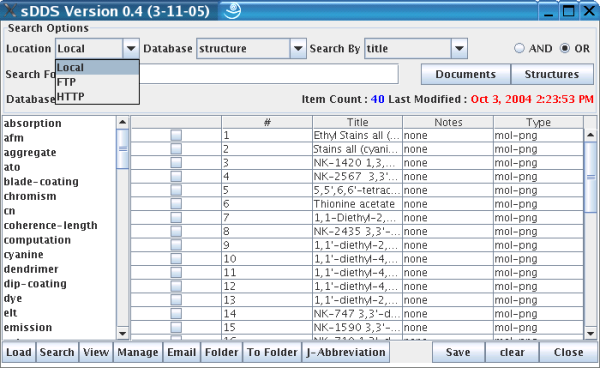The width and height of the screenshot is (600, 368).
Task: Click the results table scrollbar thumb
Action: point(590,177)
